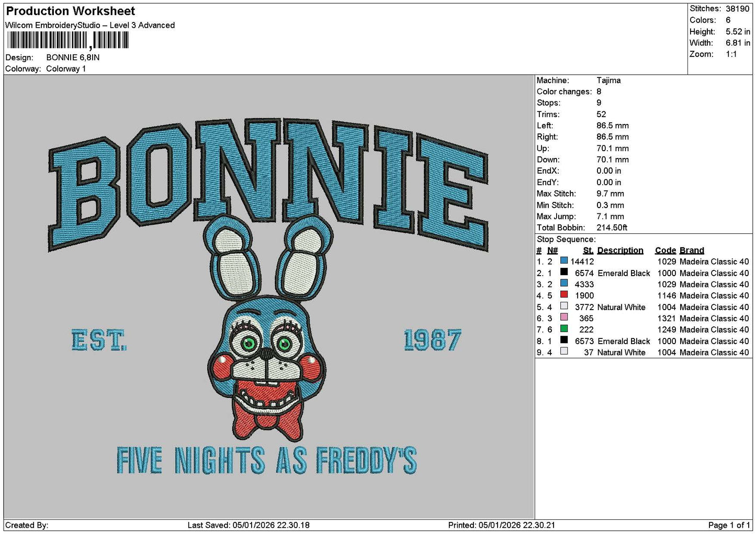Click the barcode under the worksheet title
The image size is (756, 534).
[x=68, y=40]
